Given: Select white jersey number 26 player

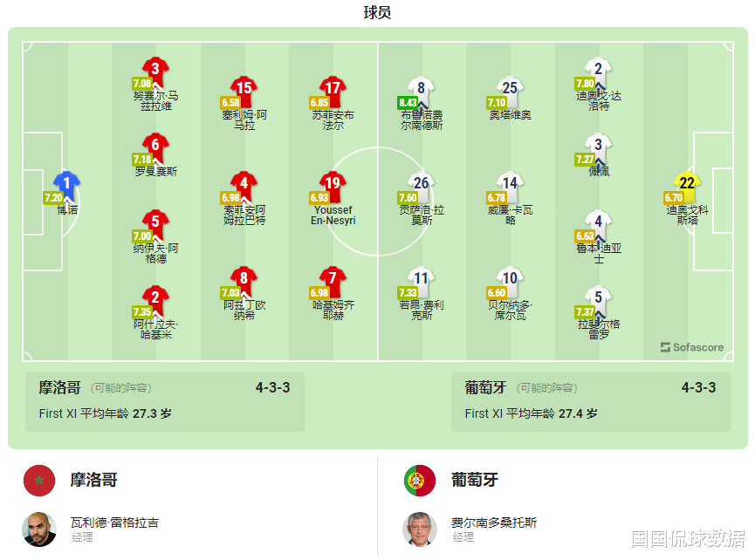Looking at the screenshot, I should tap(422, 184).
